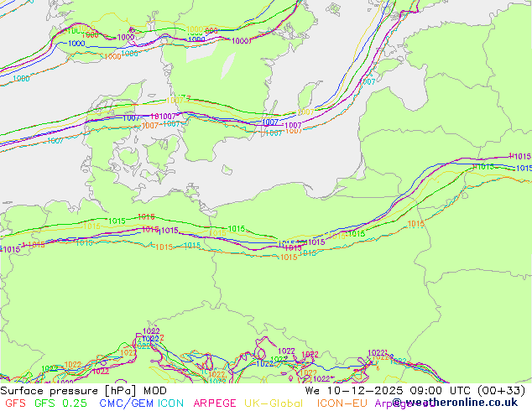The image size is (532, 411).
Task: Click the CMC/GEM legend label
Action: tap(126, 403)
